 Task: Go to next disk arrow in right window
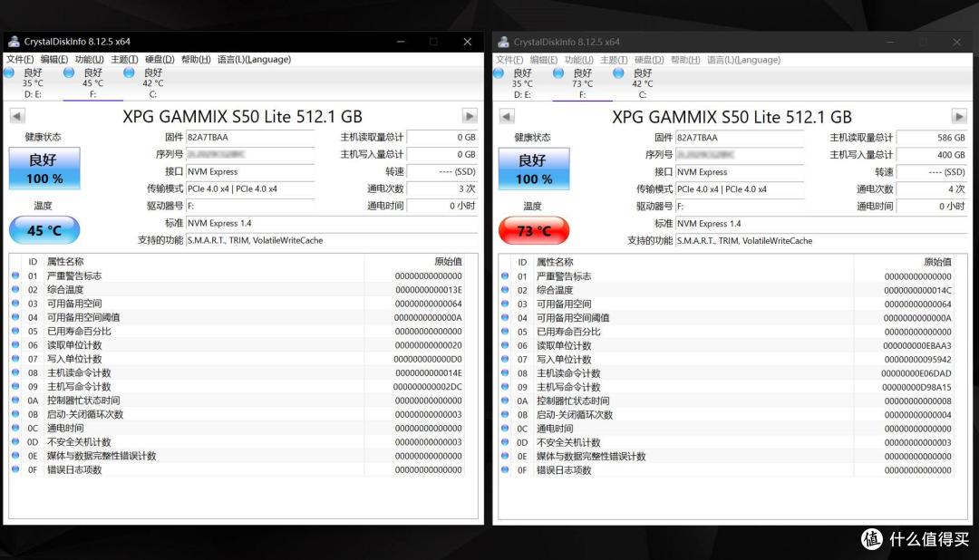pos(959,117)
